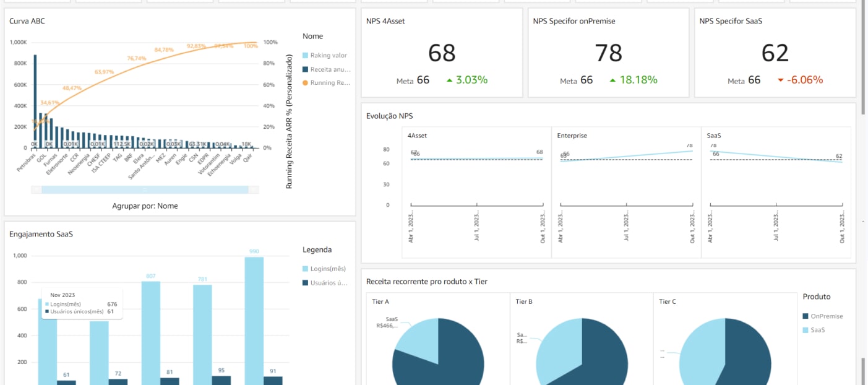The height and width of the screenshot is (385, 868).
Task: Click the large NPS value 62 in the Specifor SaaS card
Action: click(x=775, y=53)
